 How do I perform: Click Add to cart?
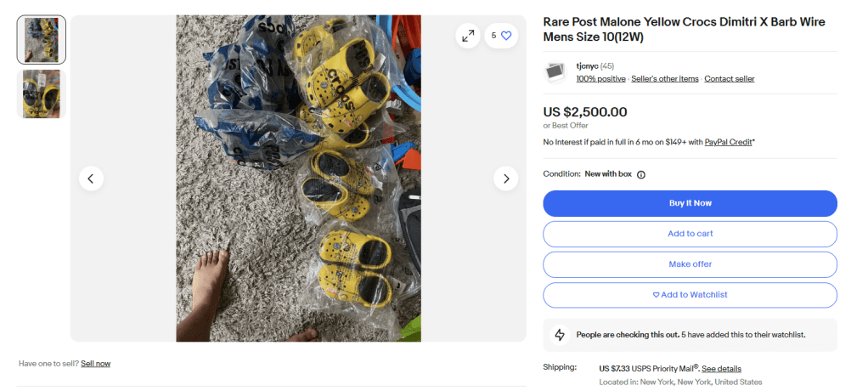point(690,234)
